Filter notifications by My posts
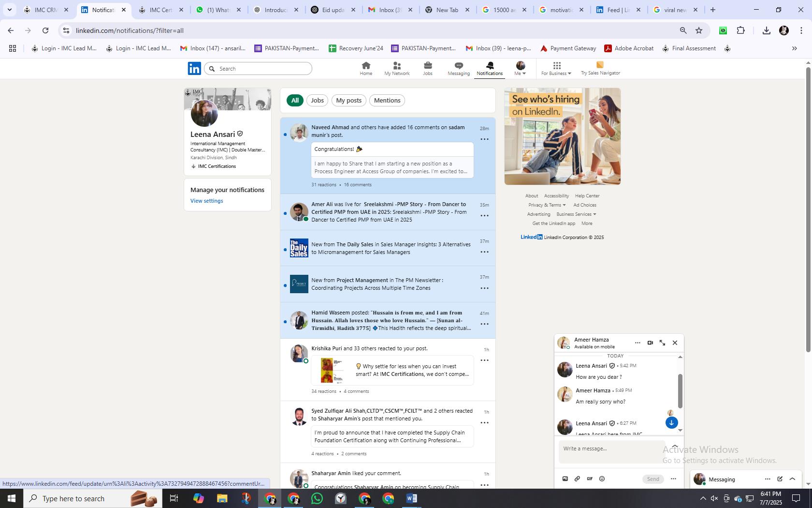The width and height of the screenshot is (812, 508). pyautogui.click(x=349, y=100)
